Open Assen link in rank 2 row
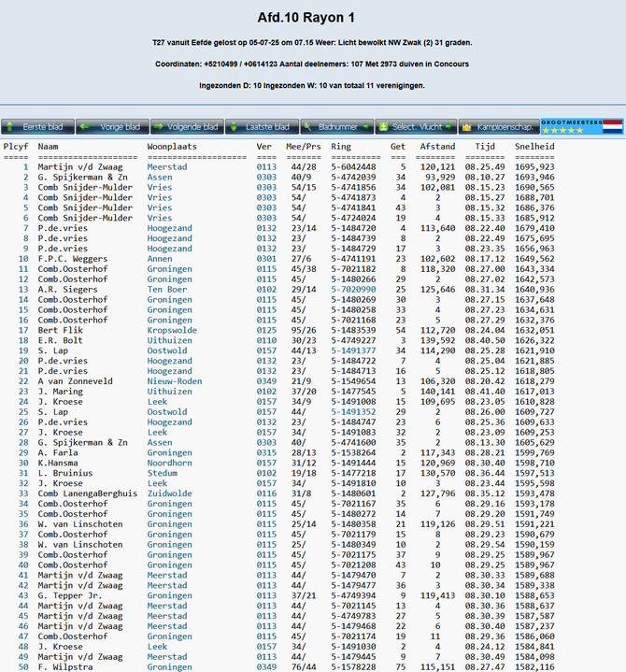 (x=160, y=178)
